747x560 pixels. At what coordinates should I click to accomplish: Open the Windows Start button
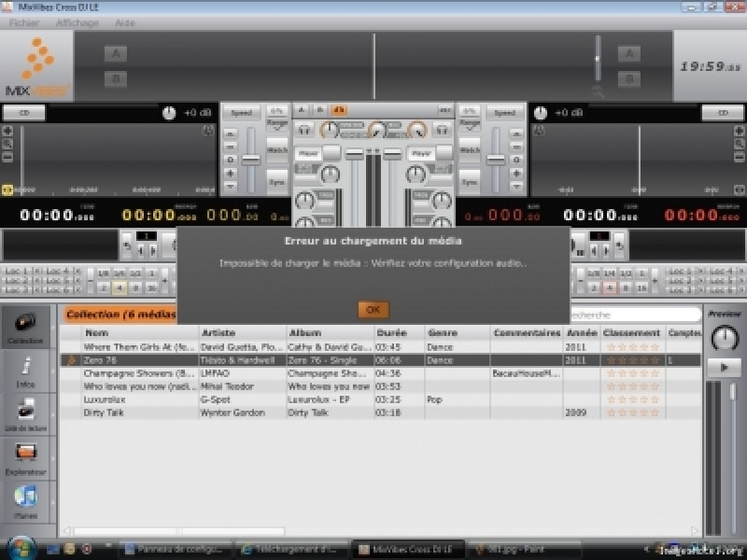[x=21, y=549]
